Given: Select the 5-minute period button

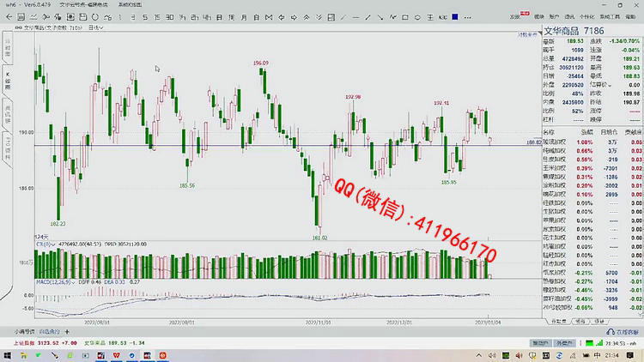Looking at the screenshot, I should [x=145, y=17].
